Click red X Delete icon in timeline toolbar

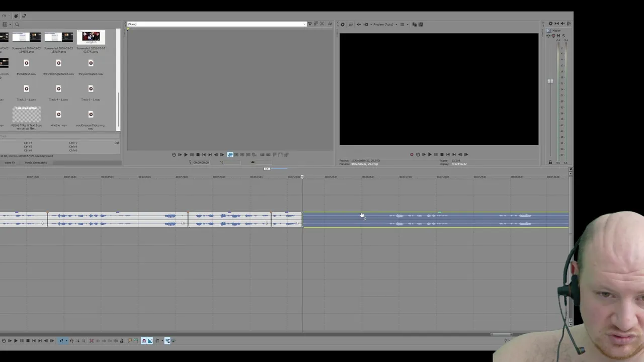click(92, 340)
